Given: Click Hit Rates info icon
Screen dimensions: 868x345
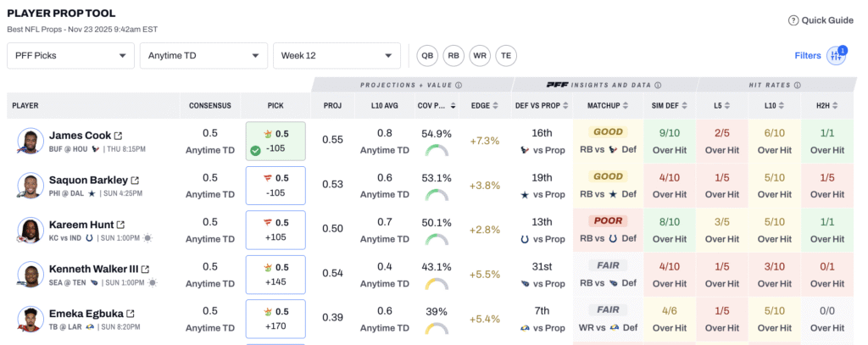Looking at the screenshot, I should pos(784,85).
